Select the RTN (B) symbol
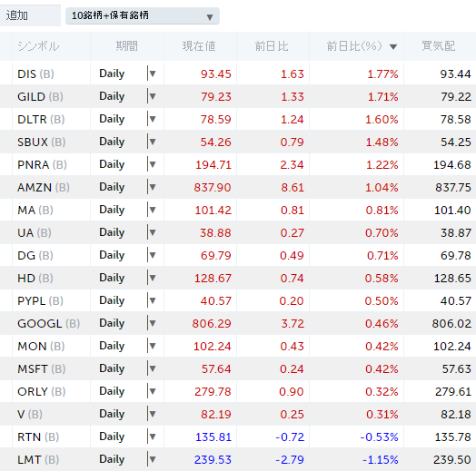This screenshot has height=471, width=476. (x=38, y=437)
